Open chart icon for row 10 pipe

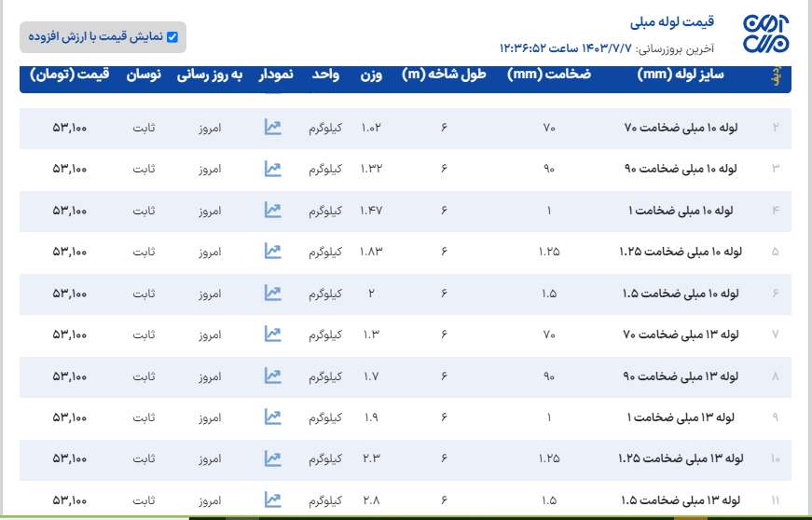pyautogui.click(x=272, y=458)
